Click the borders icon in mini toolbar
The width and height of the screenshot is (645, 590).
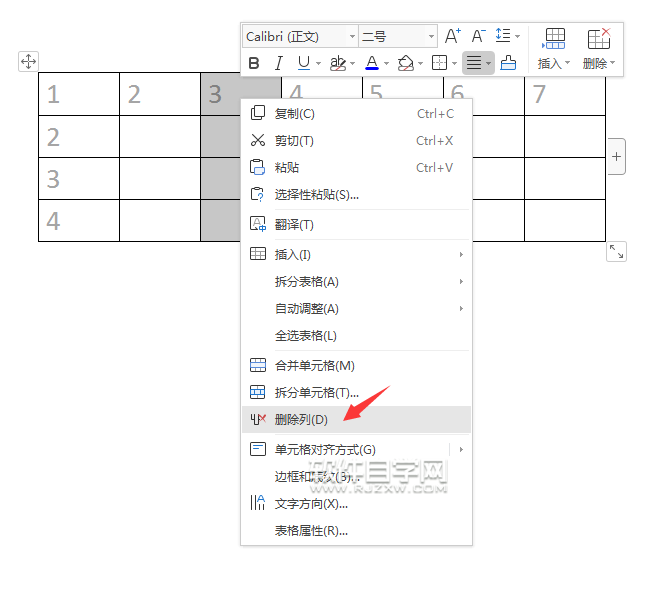[439, 63]
